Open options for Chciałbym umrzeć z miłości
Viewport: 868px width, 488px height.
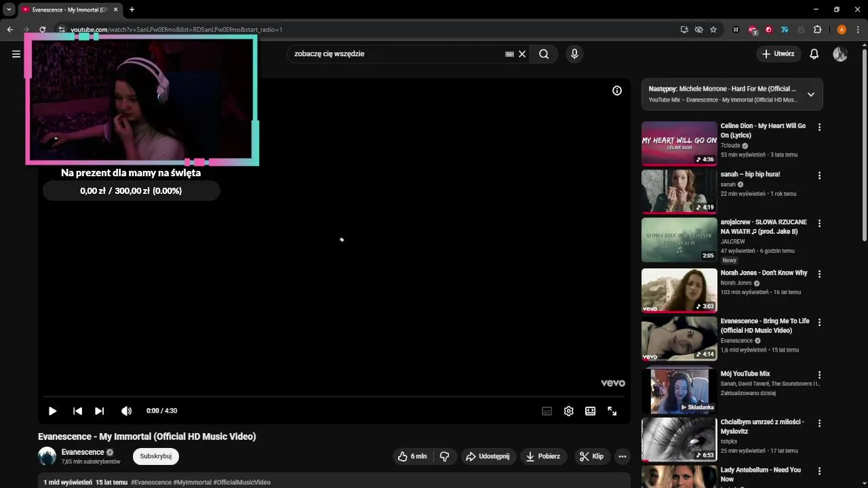click(x=819, y=423)
